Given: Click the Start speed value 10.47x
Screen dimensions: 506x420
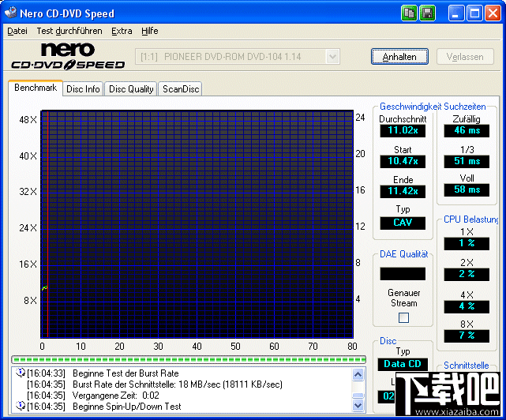Looking at the screenshot, I should tap(403, 161).
